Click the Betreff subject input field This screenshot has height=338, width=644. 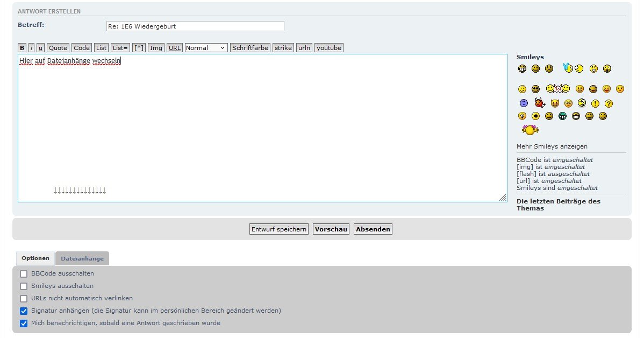(x=195, y=26)
